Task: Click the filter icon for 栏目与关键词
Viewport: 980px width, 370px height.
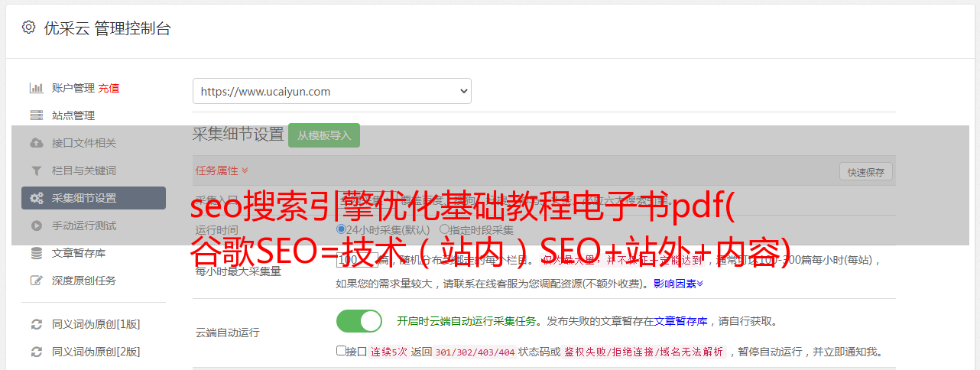Action: coord(36,170)
